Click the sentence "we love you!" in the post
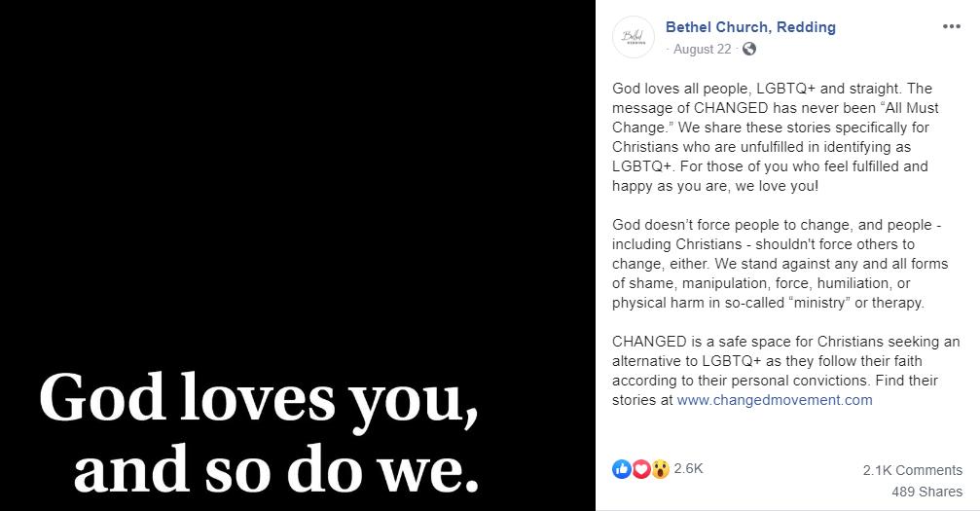Viewport: 980px width, 511px height. click(779, 185)
